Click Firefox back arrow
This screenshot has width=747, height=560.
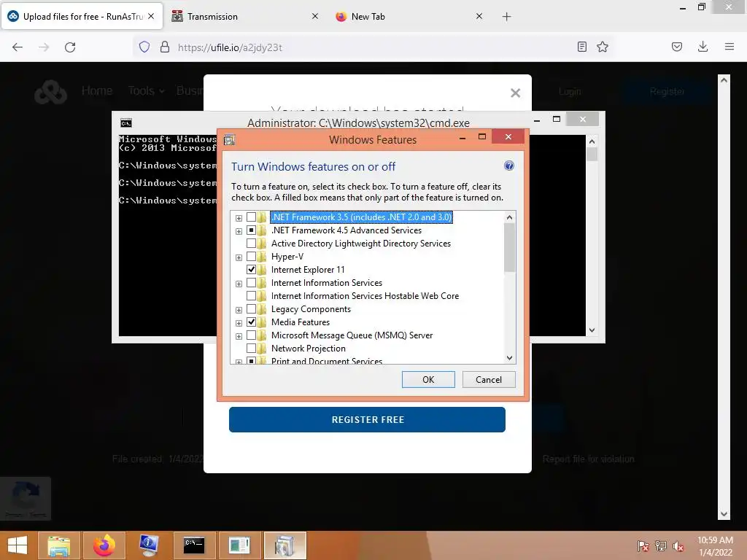(18, 47)
